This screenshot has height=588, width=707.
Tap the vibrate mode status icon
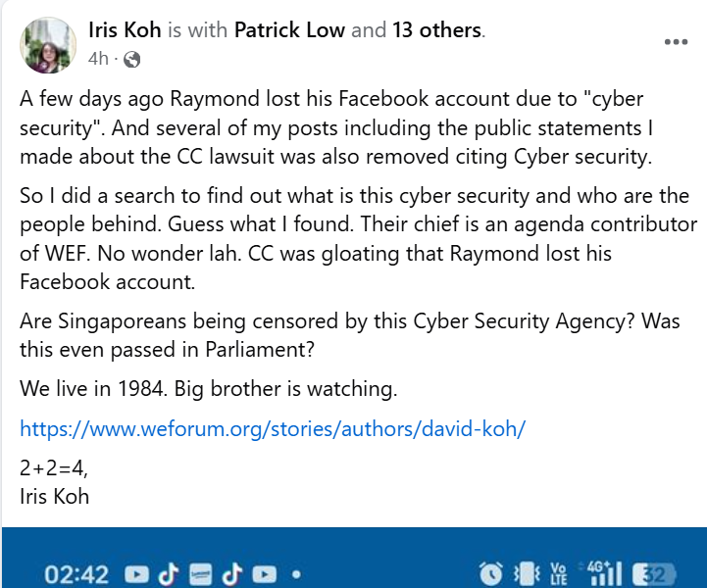(x=526, y=573)
